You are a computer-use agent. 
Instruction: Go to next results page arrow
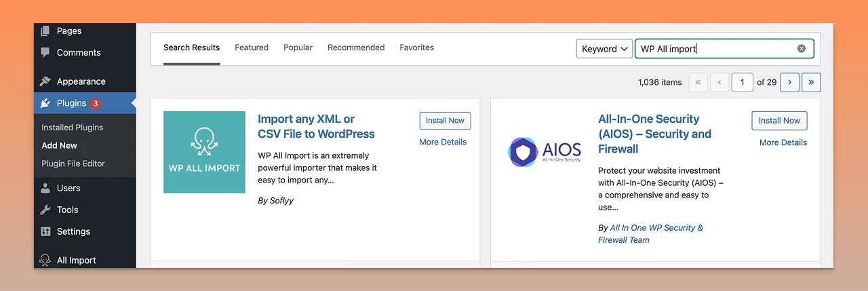pyautogui.click(x=789, y=82)
